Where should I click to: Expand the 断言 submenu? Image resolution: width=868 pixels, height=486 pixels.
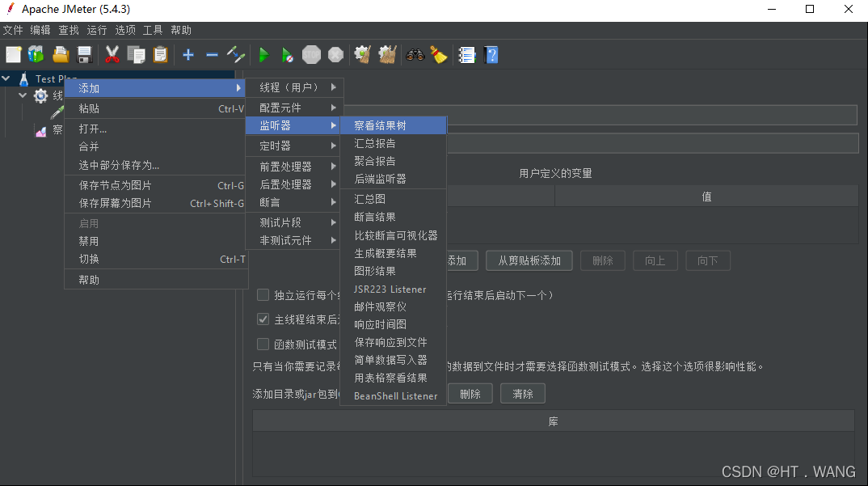(294, 202)
